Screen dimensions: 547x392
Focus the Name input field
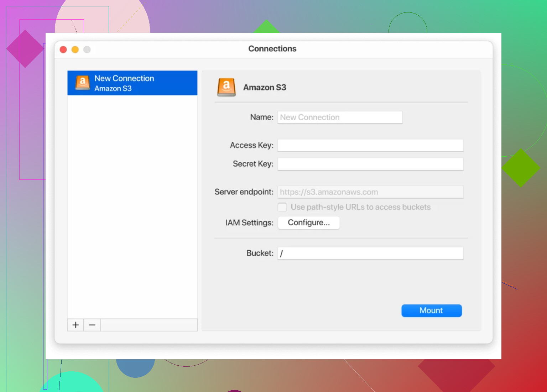point(340,117)
